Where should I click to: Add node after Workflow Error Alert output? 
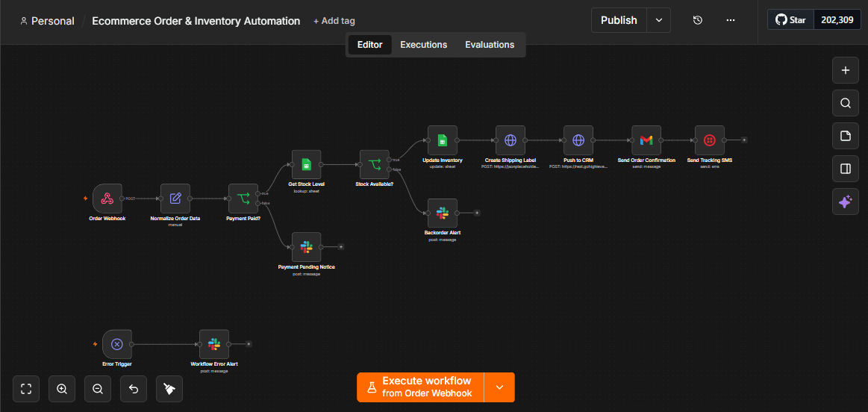pos(249,344)
